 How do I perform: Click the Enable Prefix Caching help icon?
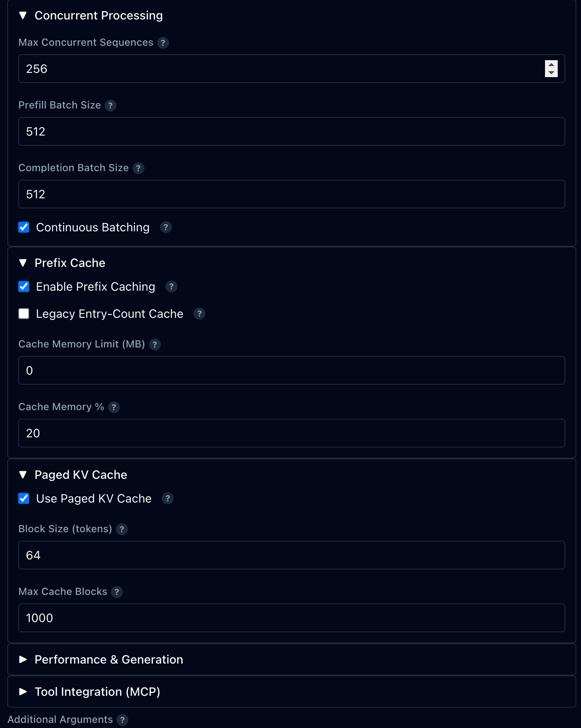[171, 287]
